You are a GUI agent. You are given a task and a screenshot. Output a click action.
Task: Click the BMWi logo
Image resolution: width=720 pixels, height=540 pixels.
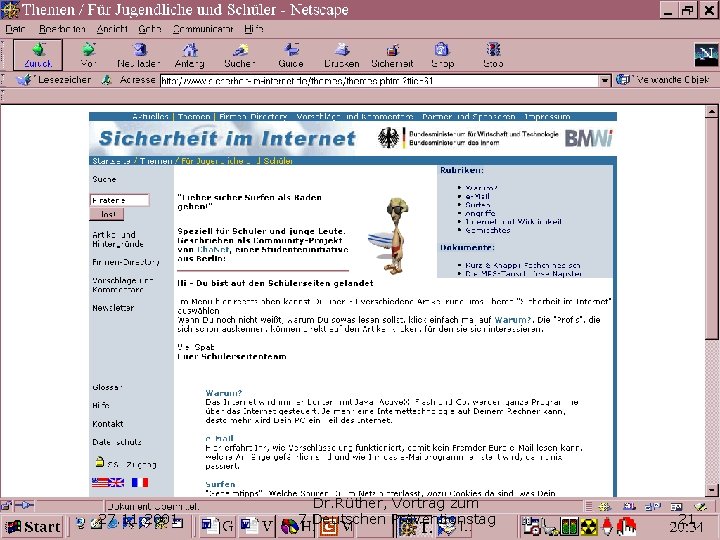[x=588, y=138]
